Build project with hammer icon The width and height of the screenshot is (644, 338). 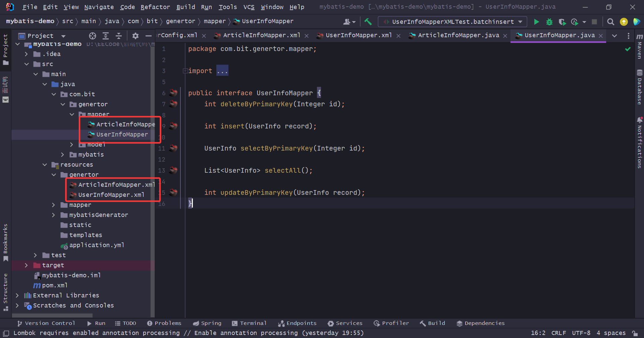click(x=368, y=22)
